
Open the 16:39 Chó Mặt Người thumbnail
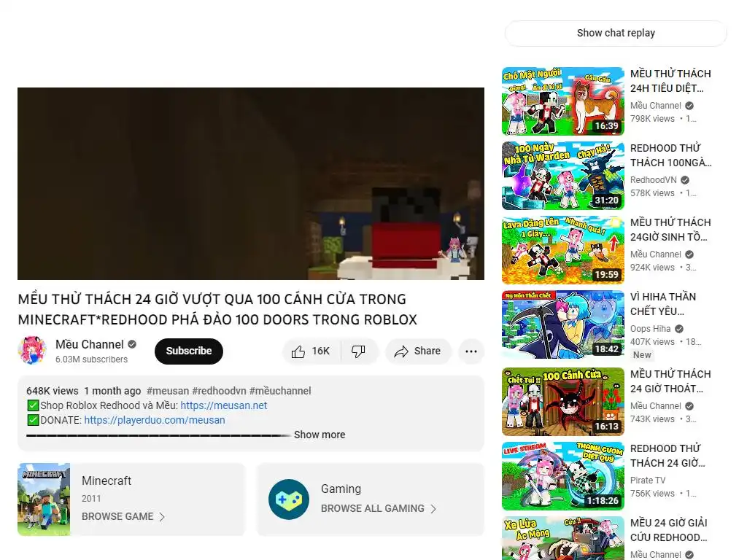click(562, 101)
